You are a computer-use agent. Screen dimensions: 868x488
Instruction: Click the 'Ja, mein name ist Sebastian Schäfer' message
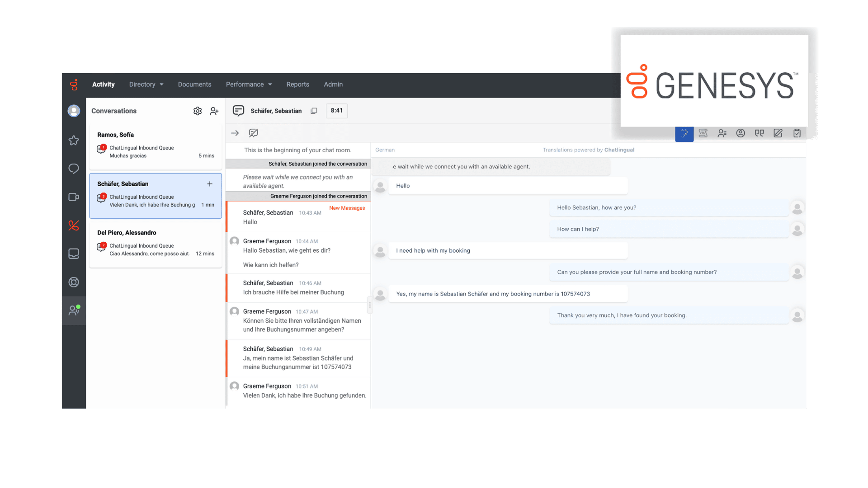click(x=298, y=363)
